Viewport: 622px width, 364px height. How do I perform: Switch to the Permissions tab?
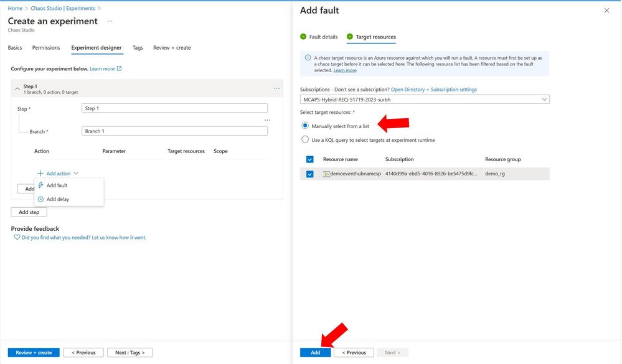tap(46, 47)
